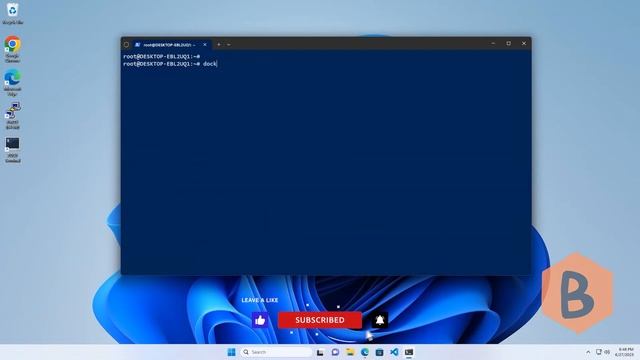Image resolution: width=640 pixels, height=360 pixels.
Task: Open network settings from system tray
Action: pos(599,352)
